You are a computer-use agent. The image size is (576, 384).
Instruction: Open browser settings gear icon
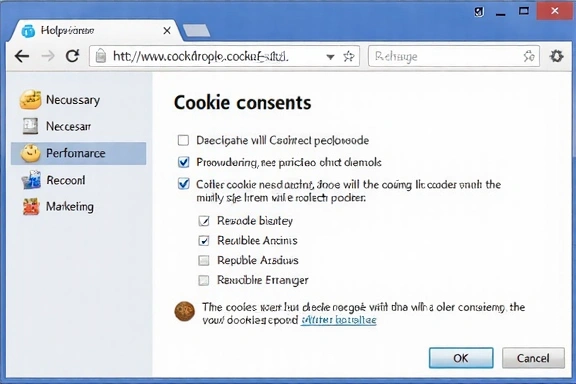[557, 56]
